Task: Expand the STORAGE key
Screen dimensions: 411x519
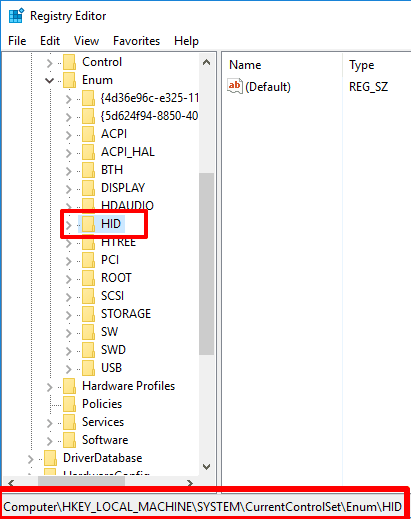Action: (x=69, y=314)
